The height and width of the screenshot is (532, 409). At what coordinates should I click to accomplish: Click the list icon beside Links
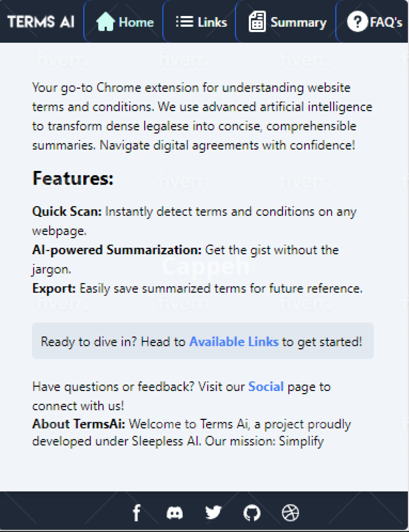184,22
